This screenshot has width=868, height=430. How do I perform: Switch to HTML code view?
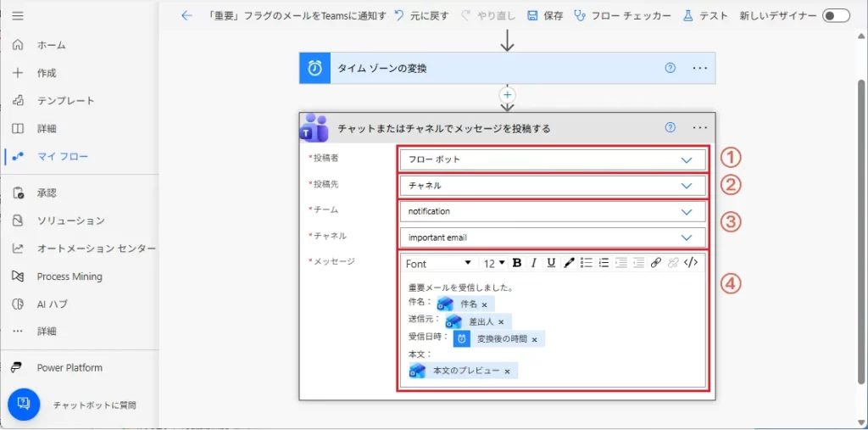pyautogui.click(x=691, y=263)
